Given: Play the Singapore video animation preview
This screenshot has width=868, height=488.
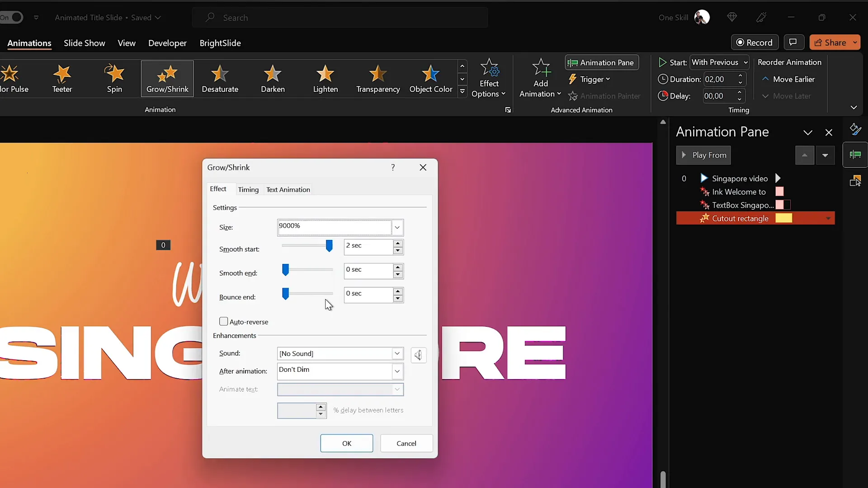Looking at the screenshot, I should [x=778, y=178].
